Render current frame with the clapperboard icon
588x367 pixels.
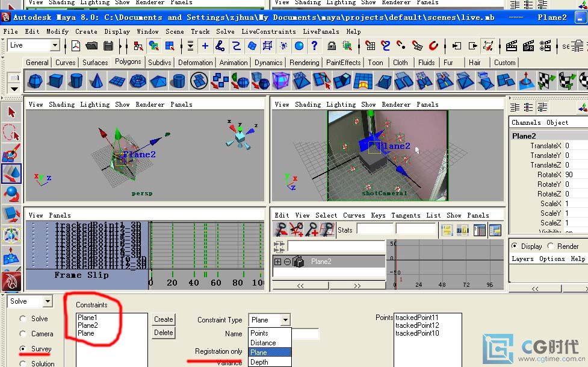512,46
